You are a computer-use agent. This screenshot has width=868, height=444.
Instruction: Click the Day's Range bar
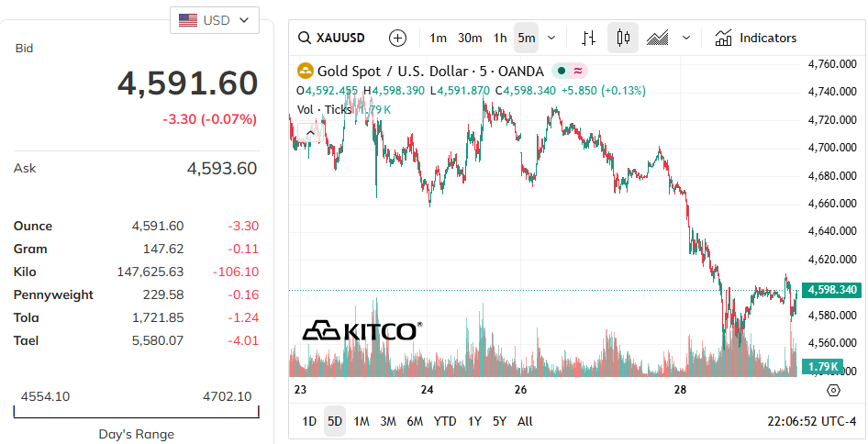click(136, 412)
